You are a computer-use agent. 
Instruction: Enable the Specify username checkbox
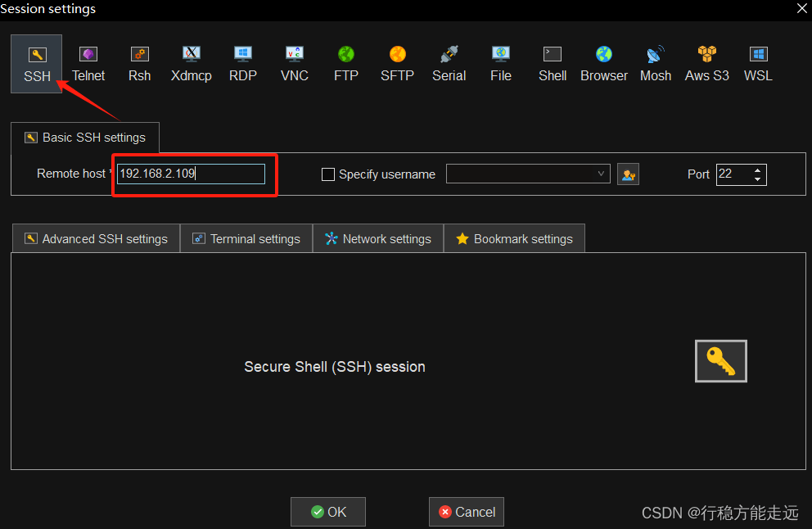[328, 174]
